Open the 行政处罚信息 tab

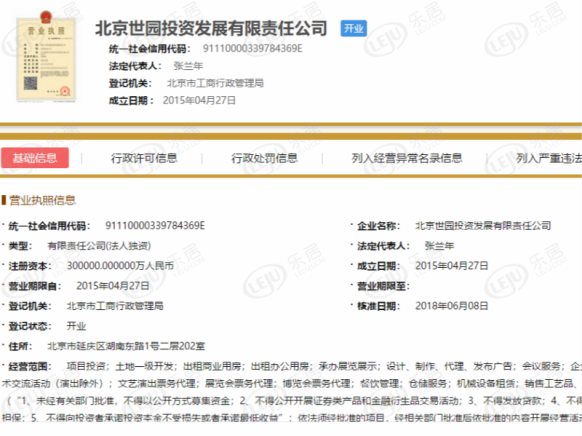(x=264, y=158)
